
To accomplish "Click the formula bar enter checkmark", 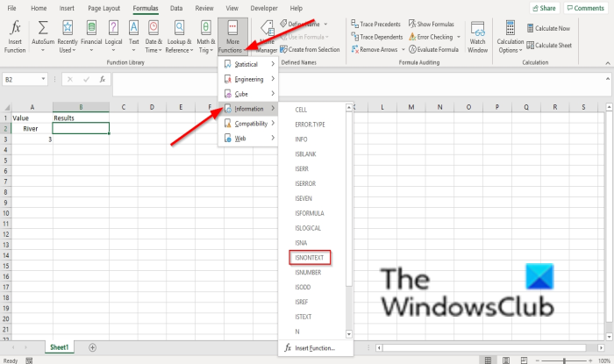I will pyautogui.click(x=86, y=80).
